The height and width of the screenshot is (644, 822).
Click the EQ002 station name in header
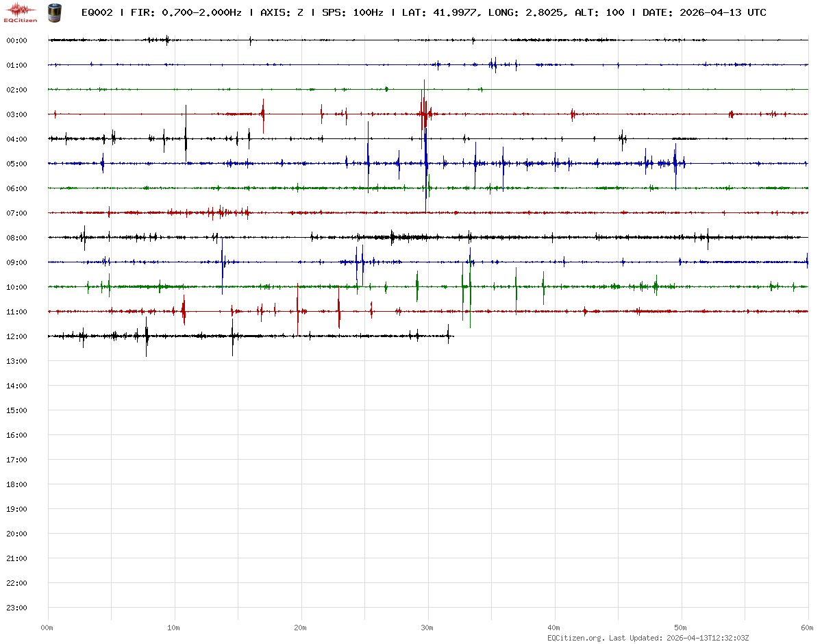(97, 12)
